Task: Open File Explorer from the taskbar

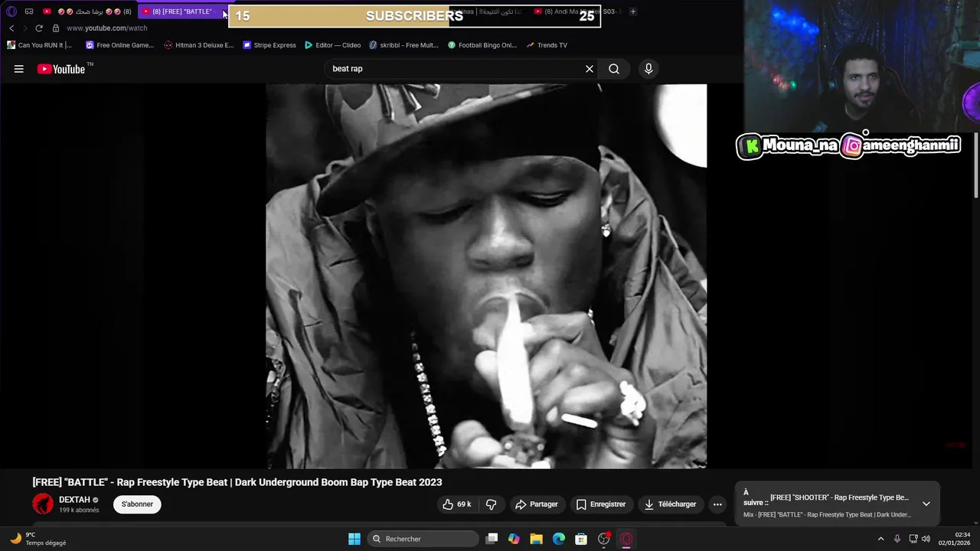Action: [536, 539]
